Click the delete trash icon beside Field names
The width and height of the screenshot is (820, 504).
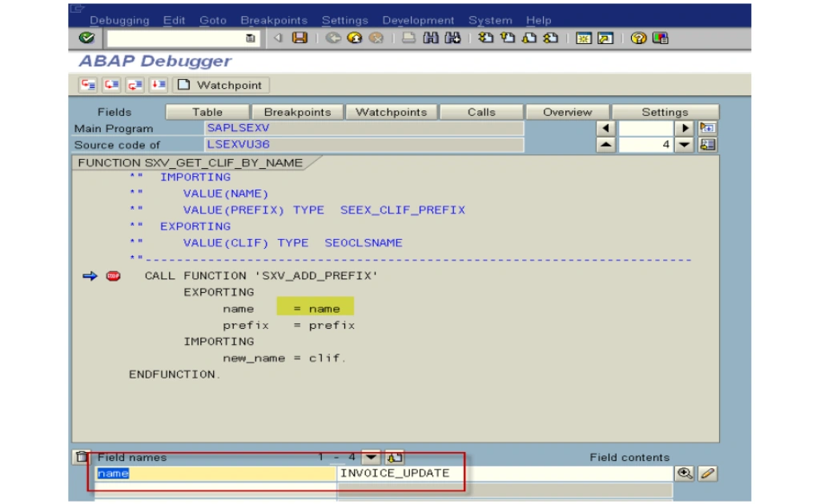(x=82, y=457)
